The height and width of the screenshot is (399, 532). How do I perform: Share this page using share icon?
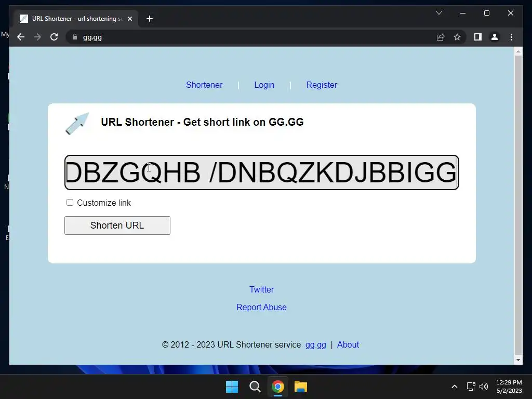pyautogui.click(x=441, y=37)
